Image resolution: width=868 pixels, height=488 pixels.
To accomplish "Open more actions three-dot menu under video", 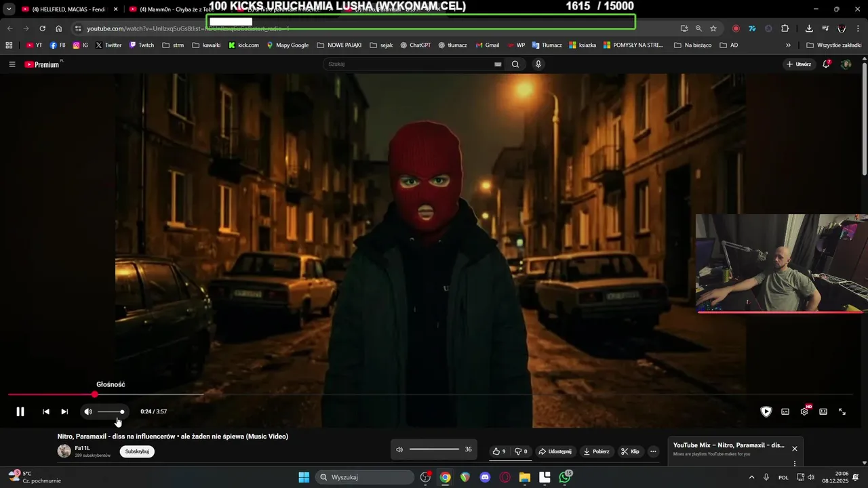I will [653, 451].
